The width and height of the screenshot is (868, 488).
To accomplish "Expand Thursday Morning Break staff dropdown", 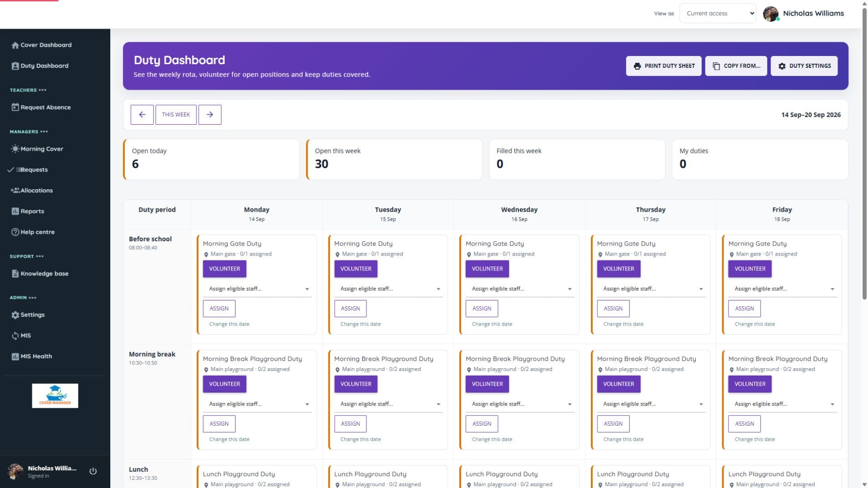I will pos(651,404).
